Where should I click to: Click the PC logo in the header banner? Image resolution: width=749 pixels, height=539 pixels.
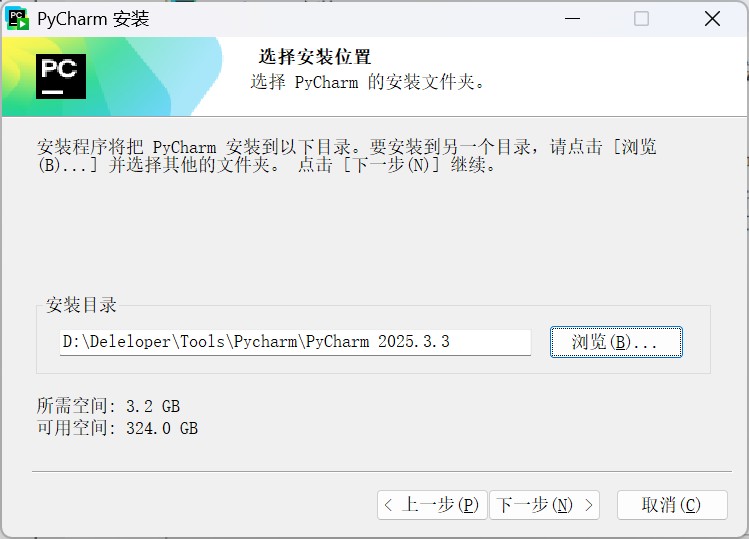(61, 76)
